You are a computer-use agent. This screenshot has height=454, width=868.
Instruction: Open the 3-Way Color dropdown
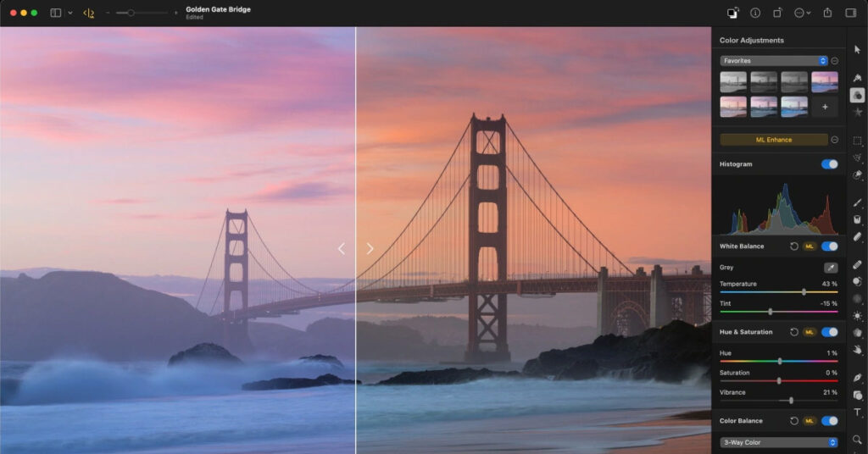(779, 442)
